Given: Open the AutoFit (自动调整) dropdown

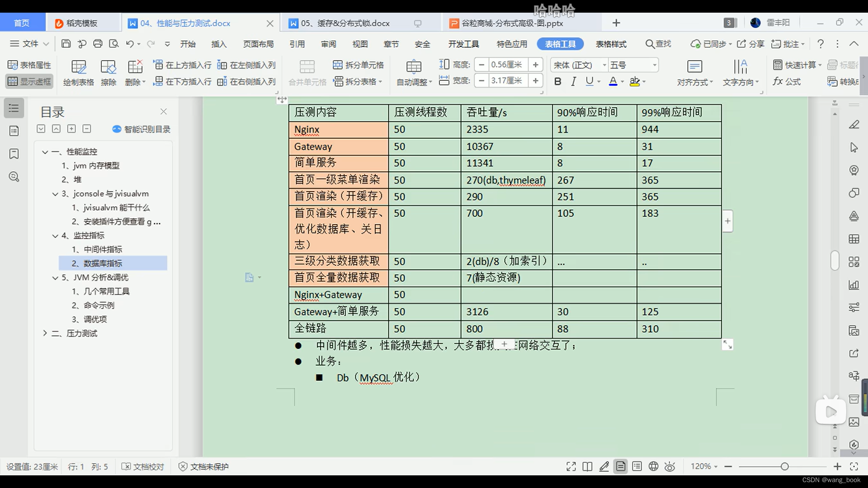Looking at the screenshot, I should pos(415,73).
